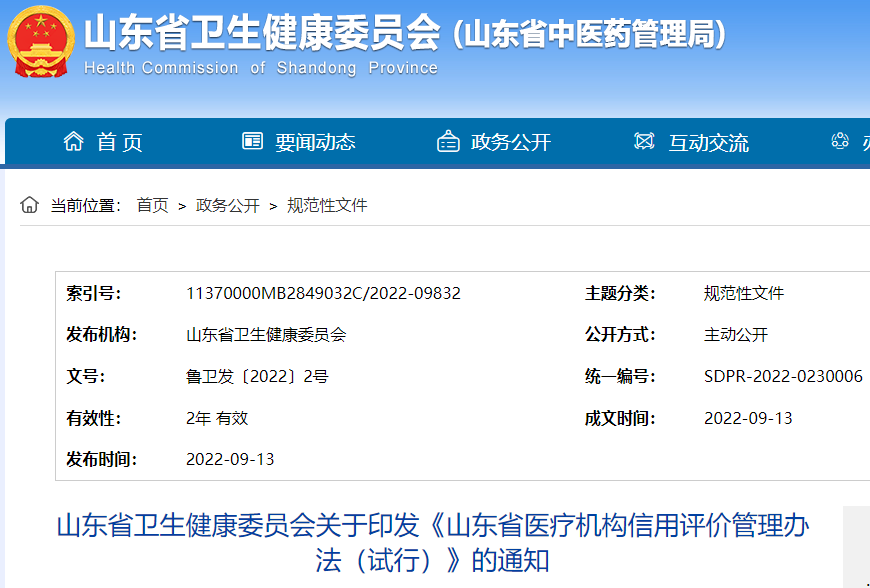Viewport: 870px width, 588px height.
Task: Click the home icon in navigation bar
Action: click(x=73, y=142)
